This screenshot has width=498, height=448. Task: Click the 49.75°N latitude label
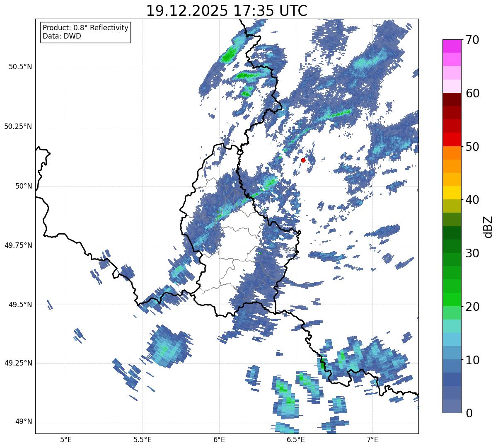pyautogui.click(x=18, y=245)
